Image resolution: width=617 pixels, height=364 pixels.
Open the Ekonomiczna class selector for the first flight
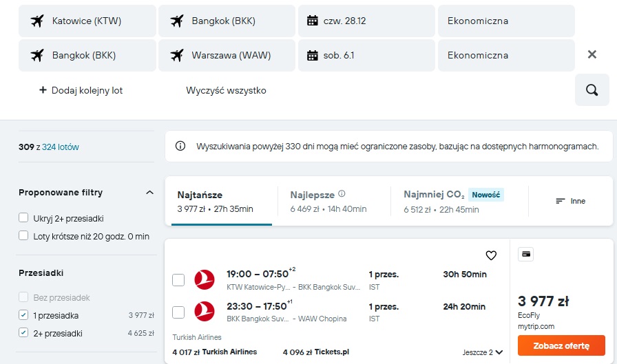pyautogui.click(x=506, y=21)
